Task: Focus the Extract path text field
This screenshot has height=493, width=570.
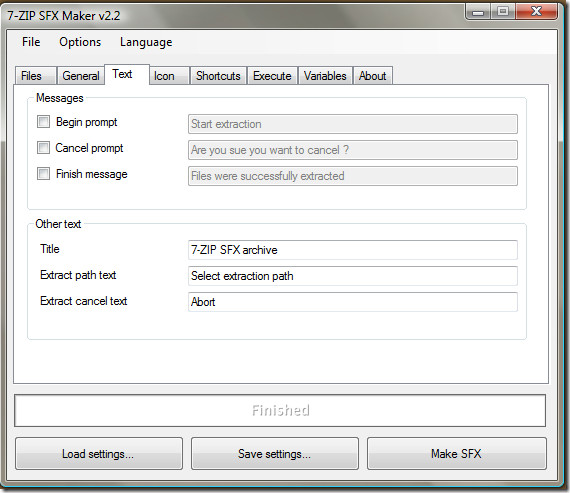Action: tap(353, 276)
